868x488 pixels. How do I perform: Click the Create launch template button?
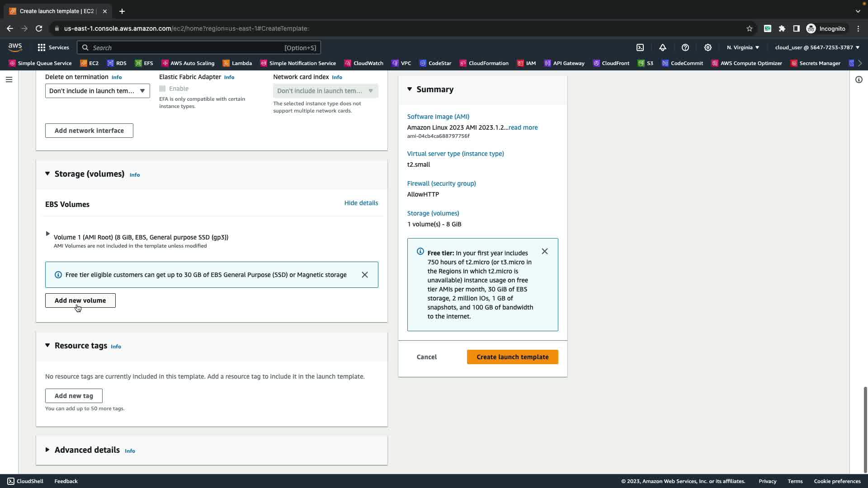pyautogui.click(x=512, y=357)
